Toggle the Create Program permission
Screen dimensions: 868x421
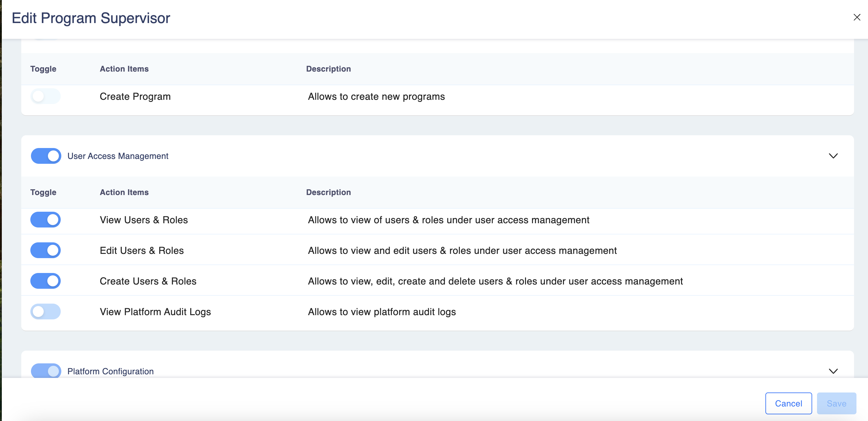click(x=46, y=96)
